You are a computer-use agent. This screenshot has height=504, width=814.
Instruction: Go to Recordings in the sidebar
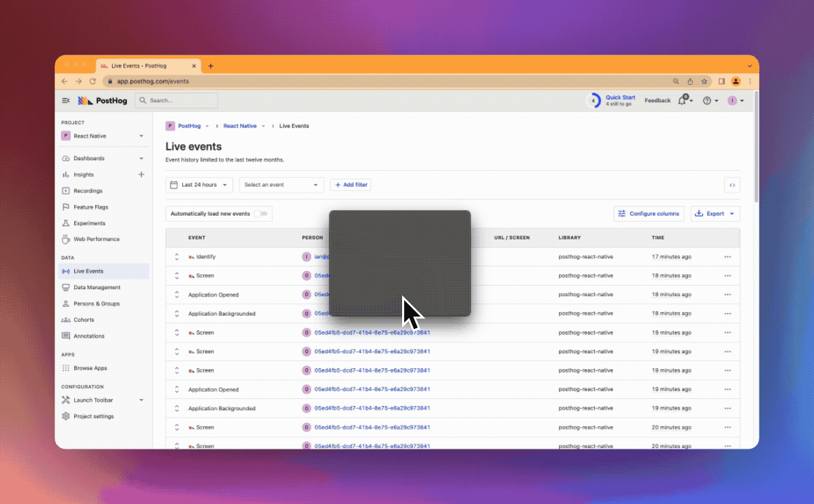pos(88,190)
